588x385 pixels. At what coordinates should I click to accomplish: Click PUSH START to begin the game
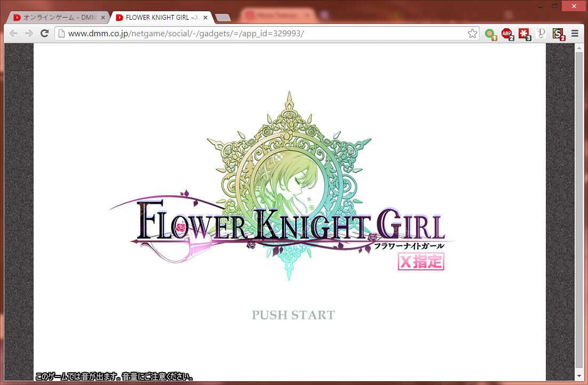[x=293, y=315]
